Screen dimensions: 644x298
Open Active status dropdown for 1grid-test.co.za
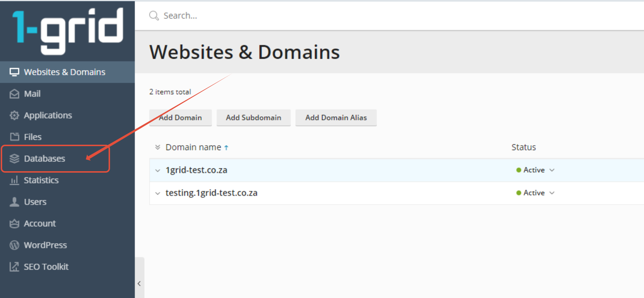535,170
